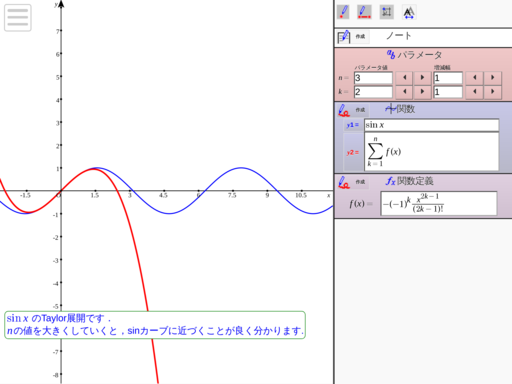Increase the k step size
The height and width of the screenshot is (384, 512).
click(492, 92)
